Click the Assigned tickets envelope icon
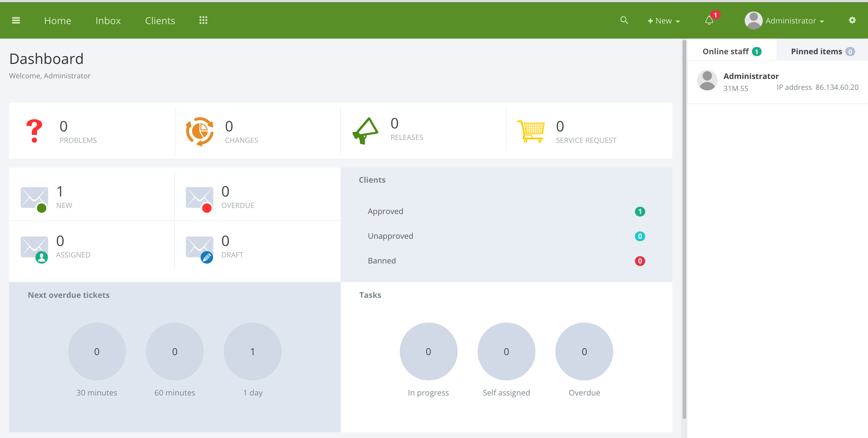The image size is (868, 438). [x=34, y=249]
